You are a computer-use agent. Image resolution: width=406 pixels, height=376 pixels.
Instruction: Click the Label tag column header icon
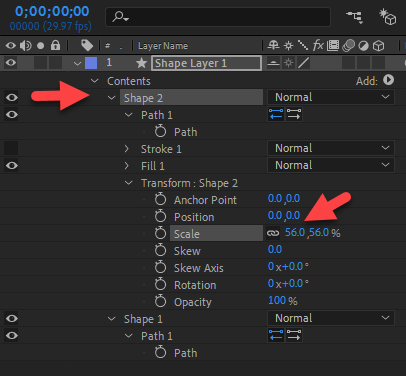pyautogui.click(x=87, y=45)
